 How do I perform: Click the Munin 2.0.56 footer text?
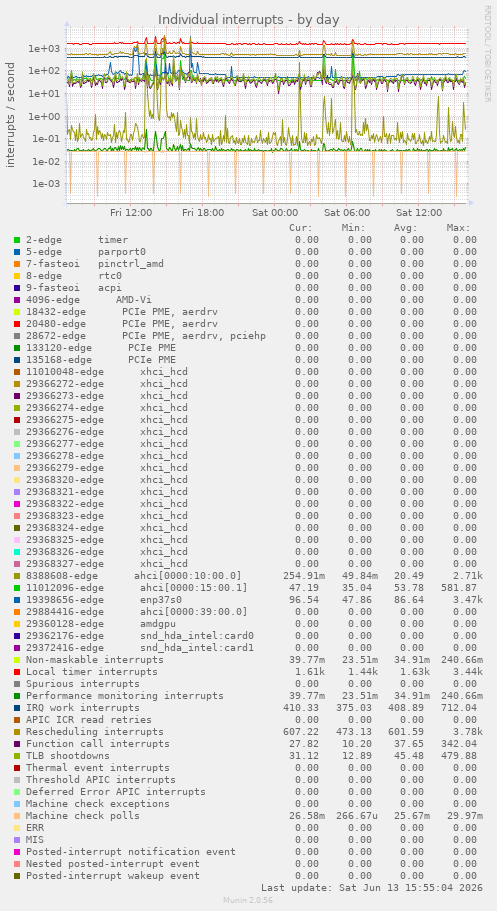point(248,900)
